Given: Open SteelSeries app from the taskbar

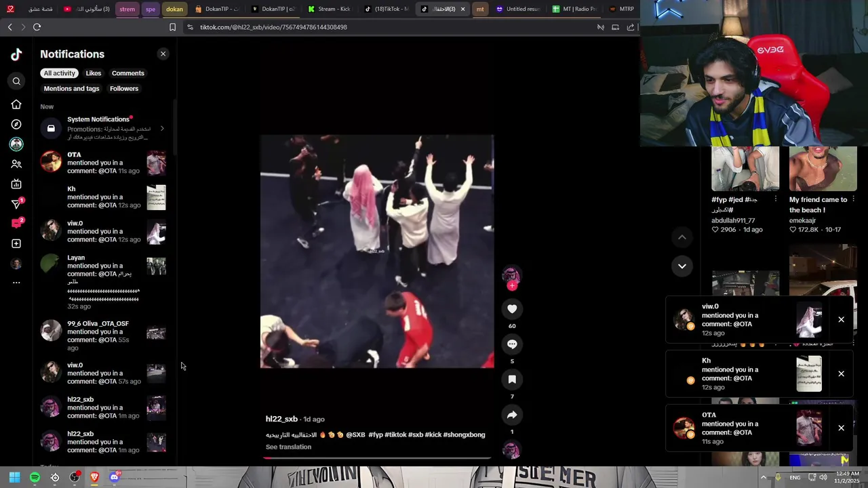Looking at the screenshot, I should [55, 477].
